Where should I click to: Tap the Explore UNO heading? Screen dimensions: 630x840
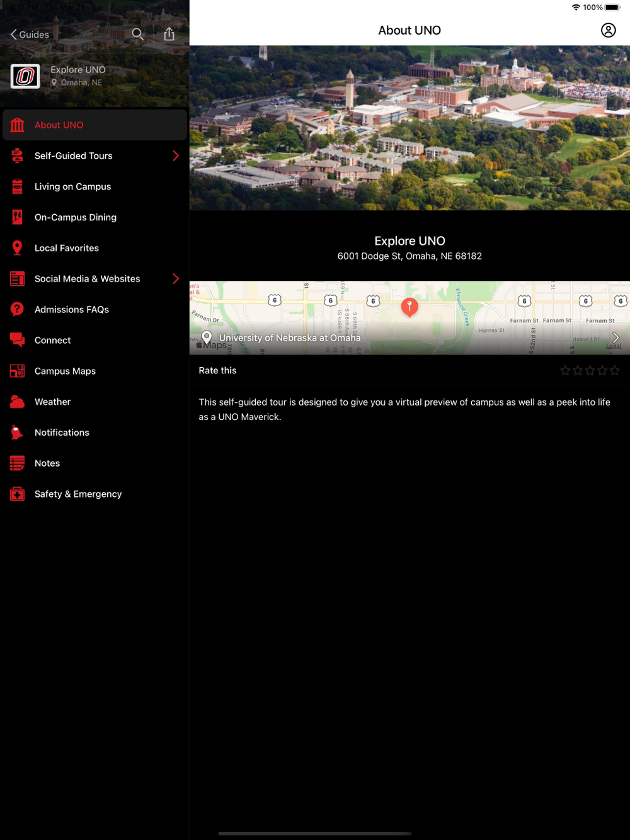[409, 241]
